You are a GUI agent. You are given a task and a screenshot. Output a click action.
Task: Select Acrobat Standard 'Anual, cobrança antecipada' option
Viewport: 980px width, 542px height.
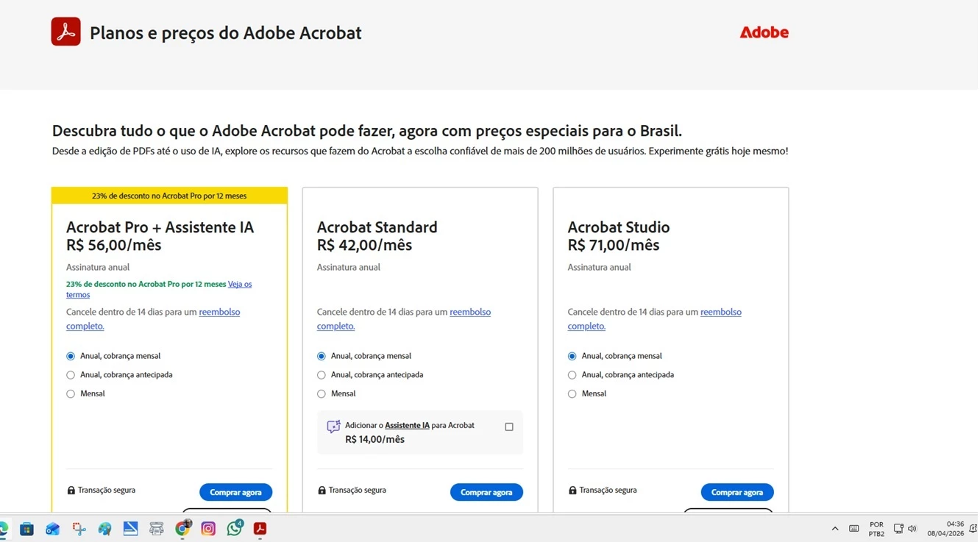click(x=322, y=375)
